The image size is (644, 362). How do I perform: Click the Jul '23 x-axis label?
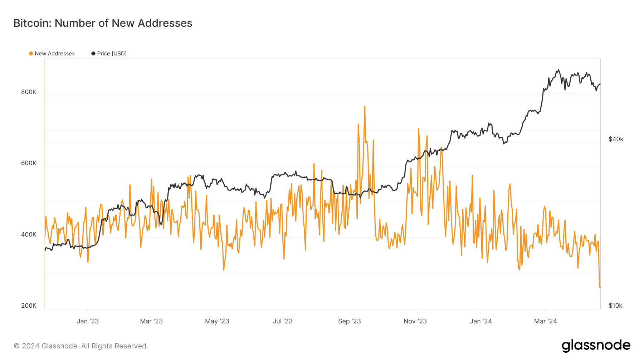point(283,321)
